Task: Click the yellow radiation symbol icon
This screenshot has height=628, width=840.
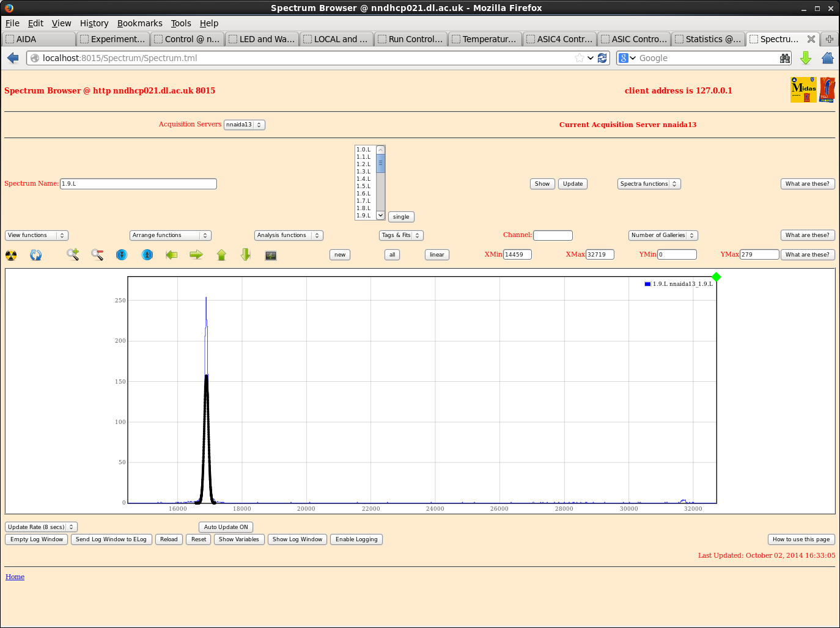Action: pyautogui.click(x=11, y=255)
